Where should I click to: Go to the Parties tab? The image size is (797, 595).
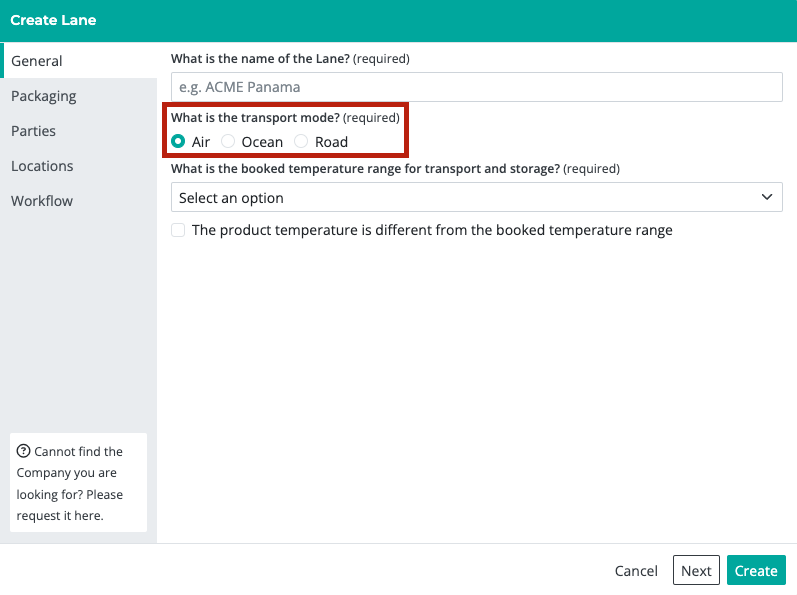34,131
